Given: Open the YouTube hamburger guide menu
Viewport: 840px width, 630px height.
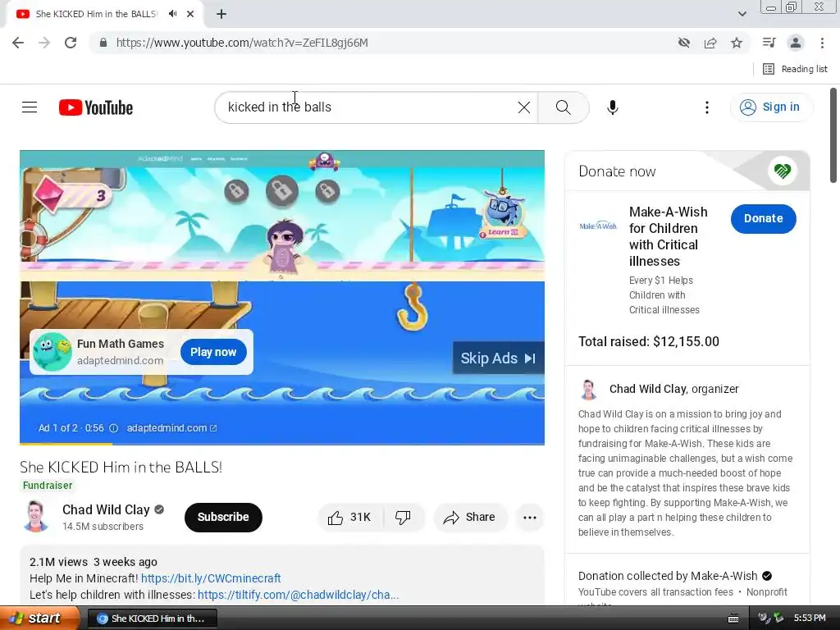Looking at the screenshot, I should click(x=30, y=107).
